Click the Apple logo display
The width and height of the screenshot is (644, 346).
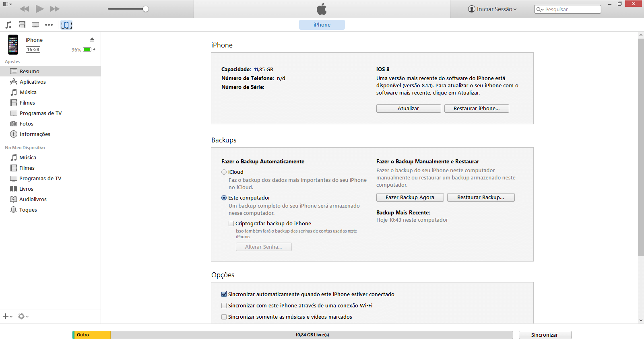click(x=322, y=9)
